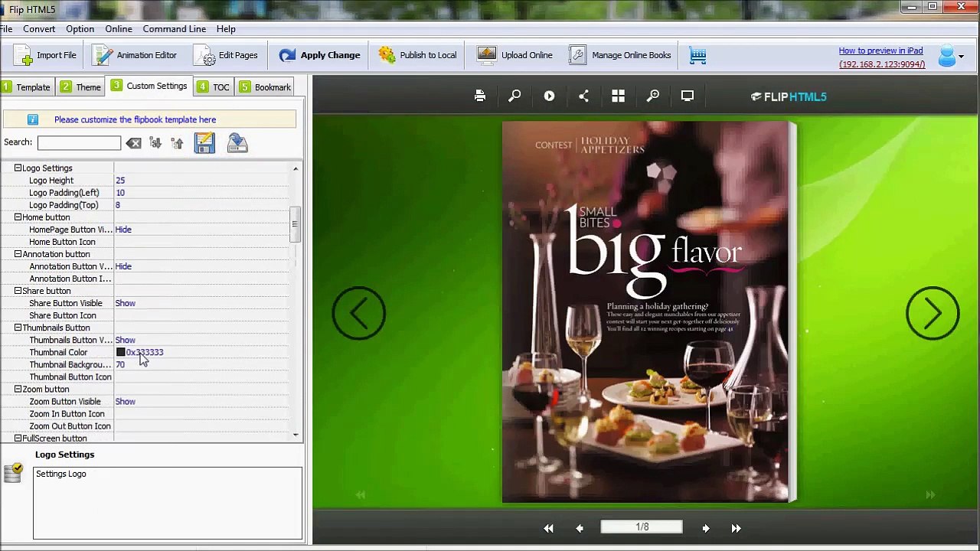
Task: Switch to the Bookmark tab
Action: tap(265, 87)
